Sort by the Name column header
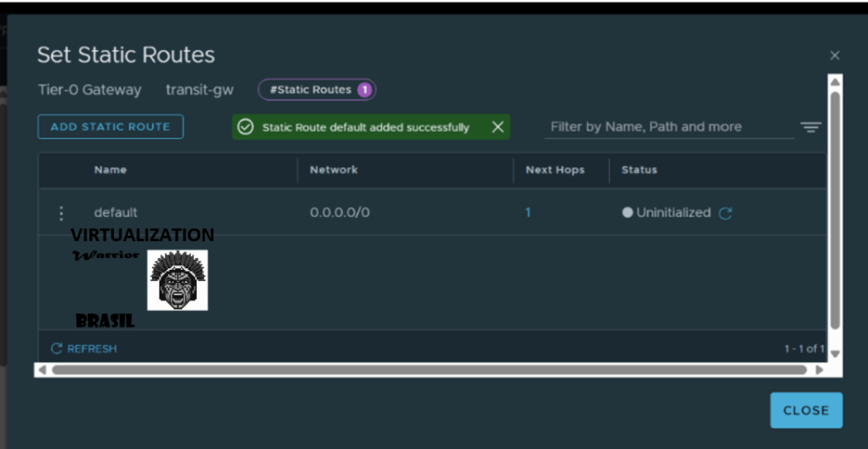Screen dimensions: 868x449 pyautogui.click(x=110, y=170)
